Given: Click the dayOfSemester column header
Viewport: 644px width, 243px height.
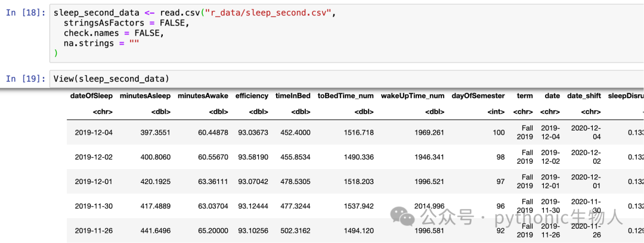Looking at the screenshot, I should 478,96.
